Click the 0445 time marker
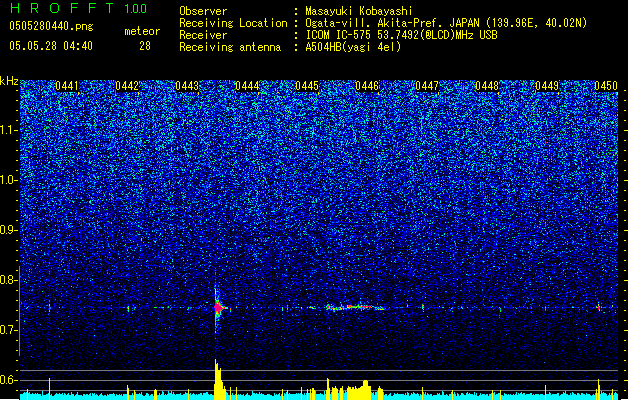Viewport: 629px width, 400px height. click(307, 86)
